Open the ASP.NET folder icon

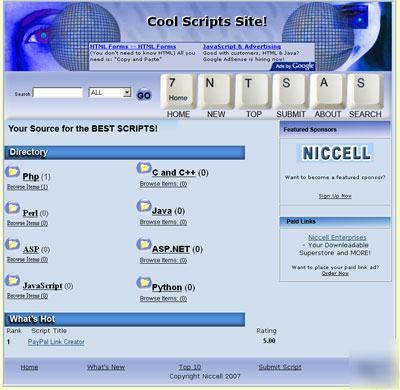pyautogui.click(x=144, y=244)
